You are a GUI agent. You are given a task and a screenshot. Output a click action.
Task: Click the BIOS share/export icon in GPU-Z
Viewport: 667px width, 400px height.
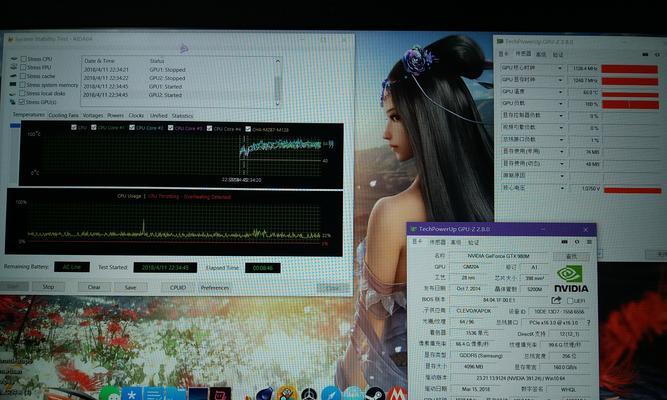556,300
